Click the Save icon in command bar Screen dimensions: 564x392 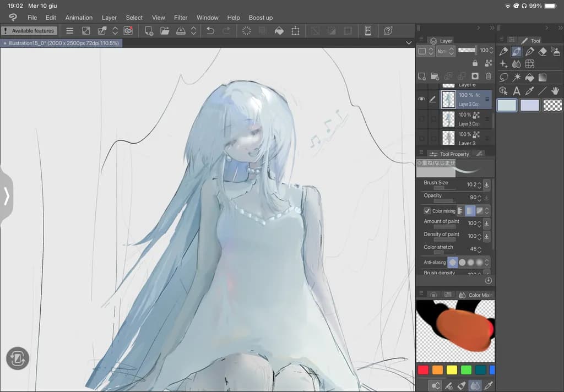[x=181, y=31]
